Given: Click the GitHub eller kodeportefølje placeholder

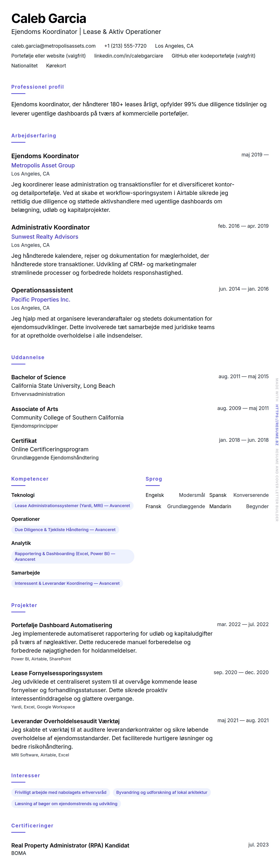Looking at the screenshot, I should tap(213, 56).
